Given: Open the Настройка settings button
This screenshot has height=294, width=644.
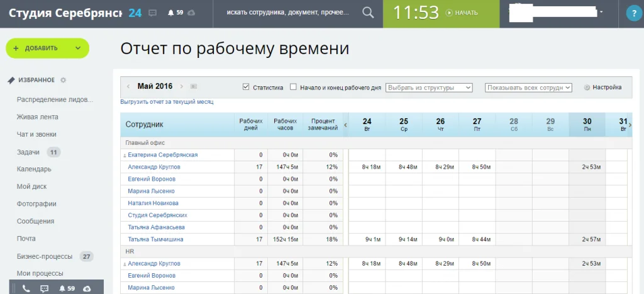Looking at the screenshot, I should 602,88.
